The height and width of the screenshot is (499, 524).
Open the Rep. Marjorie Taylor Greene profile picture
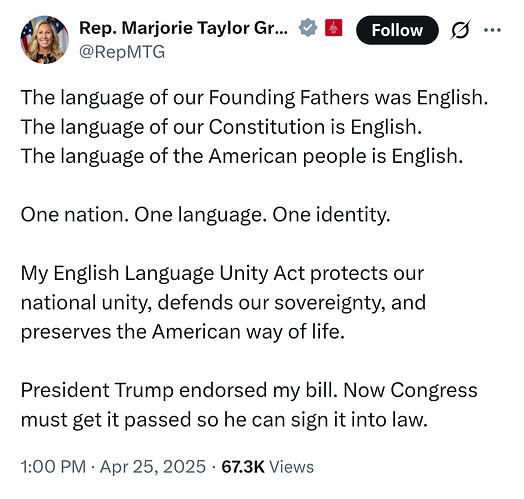[44, 39]
